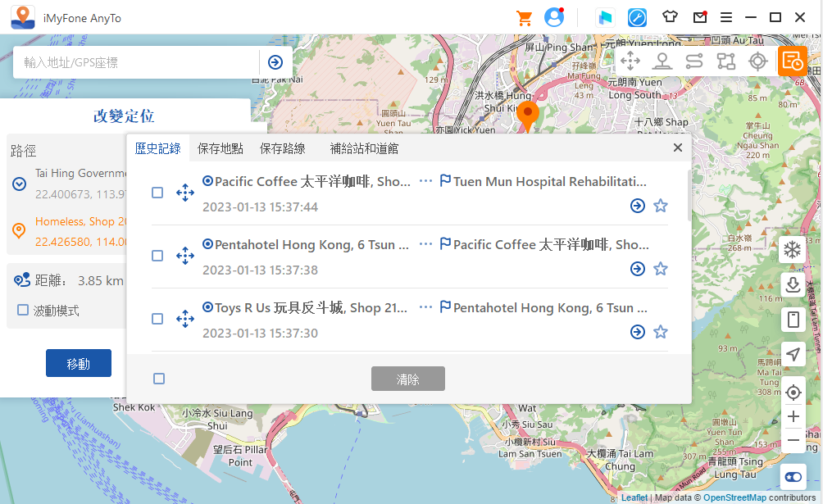Enable 波動模式 checkbox
The width and height of the screenshot is (823, 504).
click(23, 310)
